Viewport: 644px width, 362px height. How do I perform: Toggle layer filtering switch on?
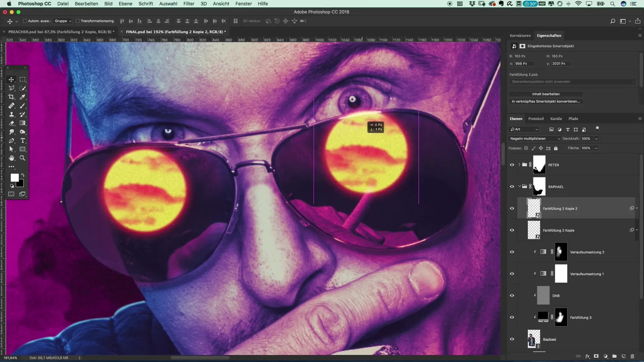tap(597, 129)
